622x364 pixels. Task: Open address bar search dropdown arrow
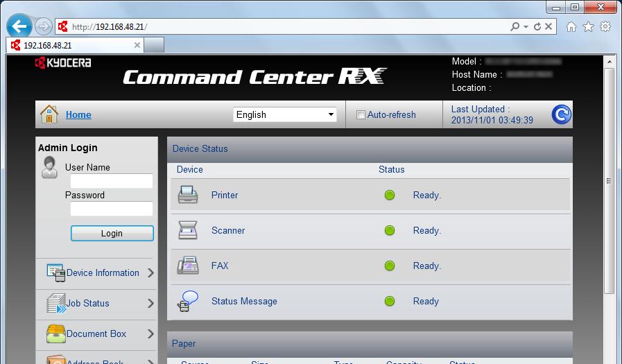526,26
